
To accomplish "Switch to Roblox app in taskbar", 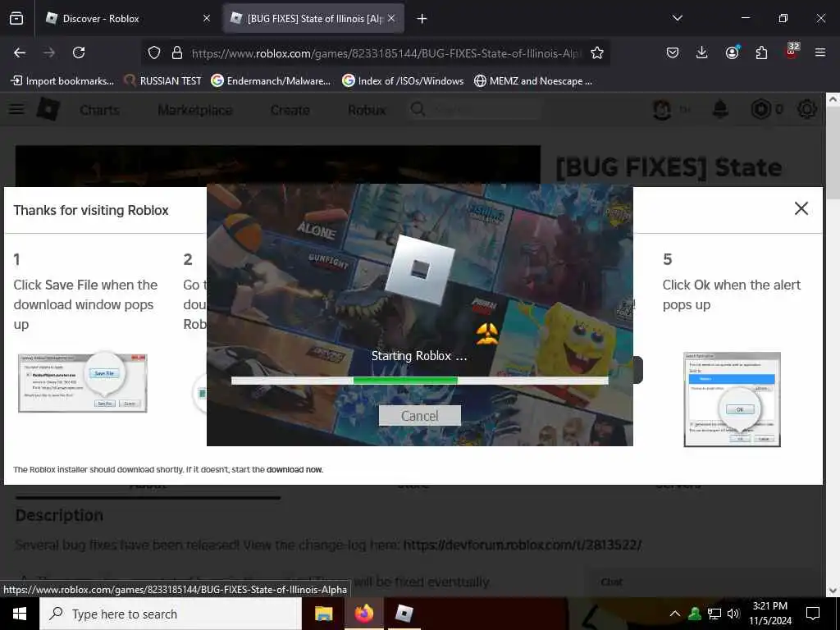I will pyautogui.click(x=404, y=614).
